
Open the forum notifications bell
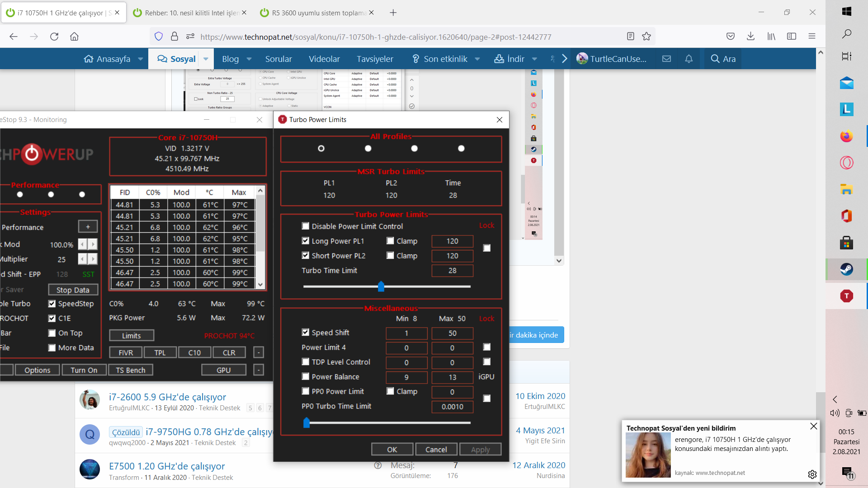coord(689,59)
